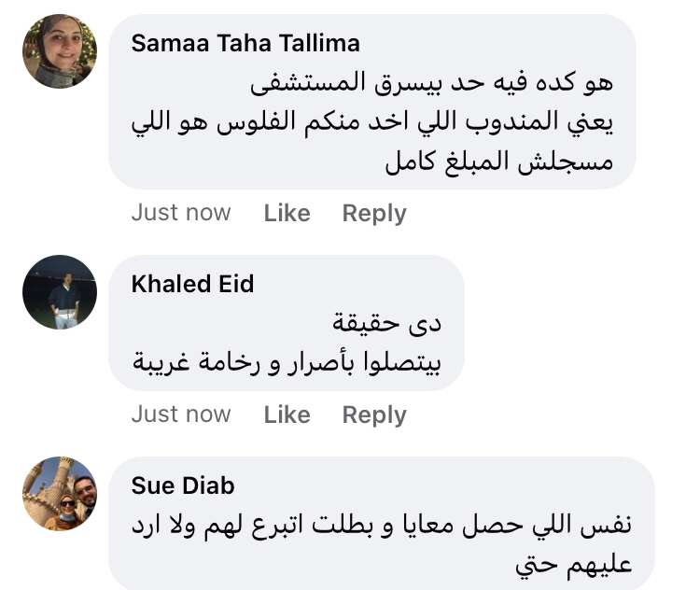Open Khaled Eid's profile from name

pyautogui.click(x=193, y=284)
